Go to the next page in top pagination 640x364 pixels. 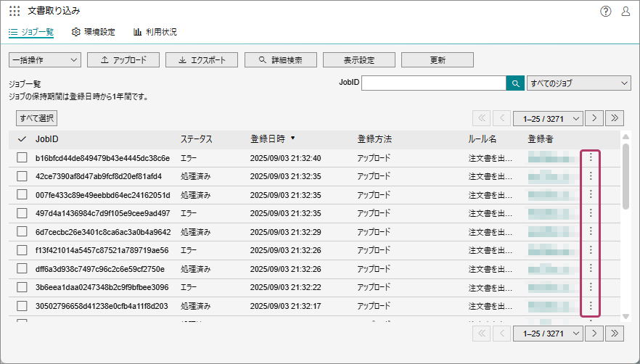click(594, 118)
